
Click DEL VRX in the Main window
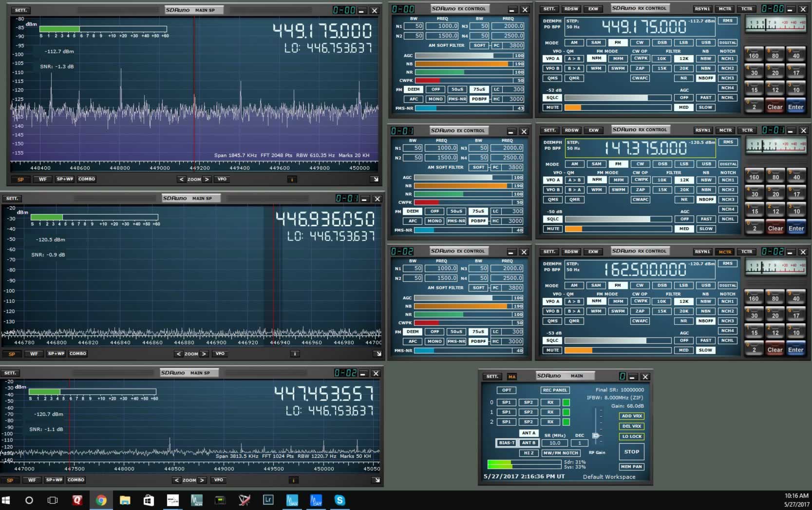click(632, 426)
